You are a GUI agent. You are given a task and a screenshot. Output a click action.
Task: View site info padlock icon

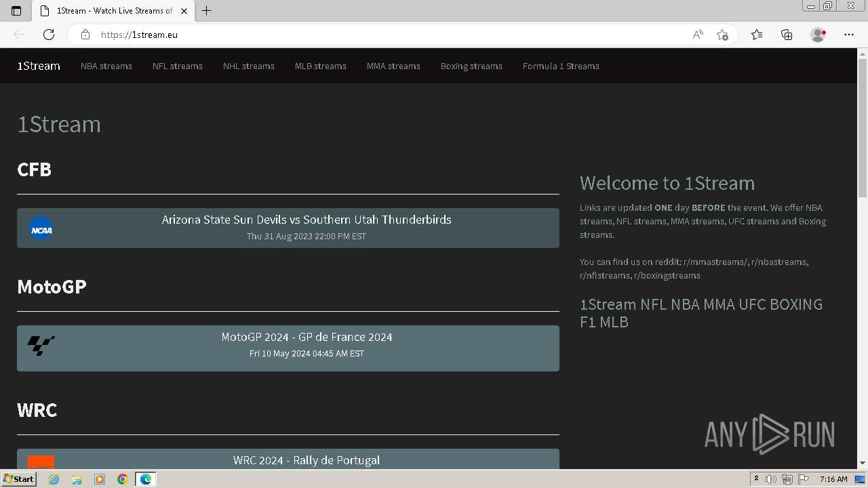pos(85,35)
